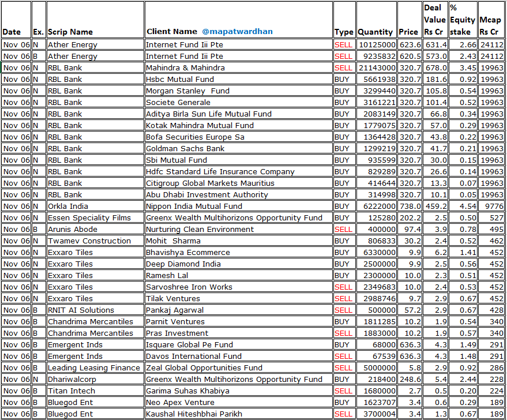Click the Kotak Mahindra Mutual Fund cell
The width and height of the screenshot is (507, 420).
tap(239, 125)
